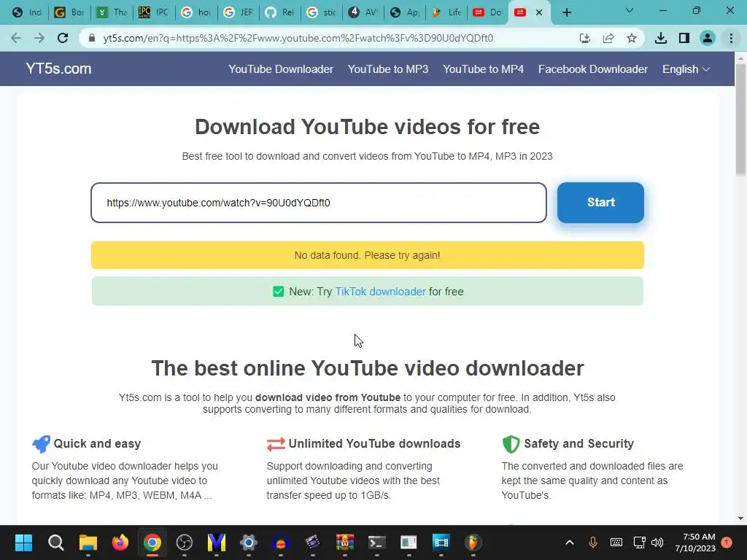747x560 pixels.
Task: Click the green checkmark beside New
Action: coord(278,292)
